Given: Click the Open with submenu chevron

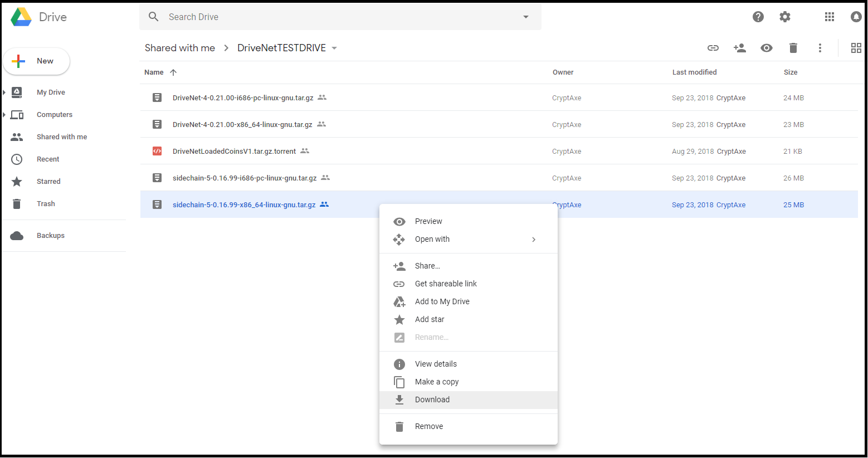Looking at the screenshot, I should 534,240.
